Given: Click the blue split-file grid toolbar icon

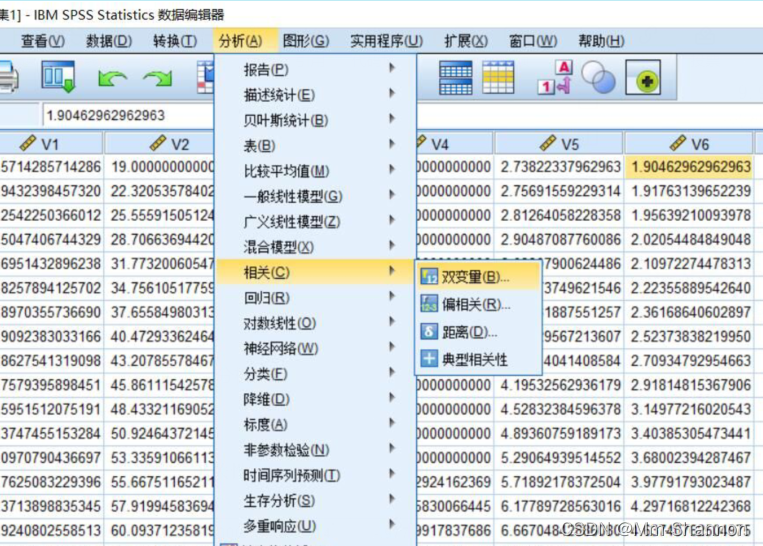Looking at the screenshot, I should click(x=455, y=77).
